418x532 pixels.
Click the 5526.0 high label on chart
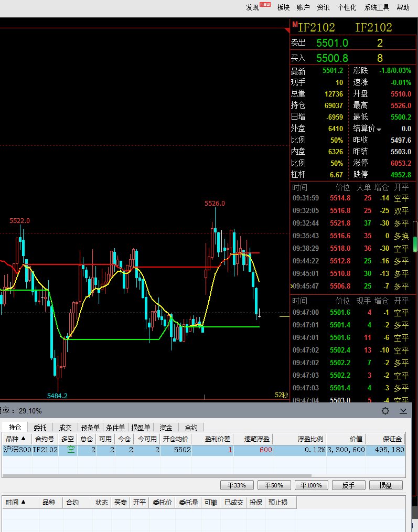pyautogui.click(x=215, y=203)
